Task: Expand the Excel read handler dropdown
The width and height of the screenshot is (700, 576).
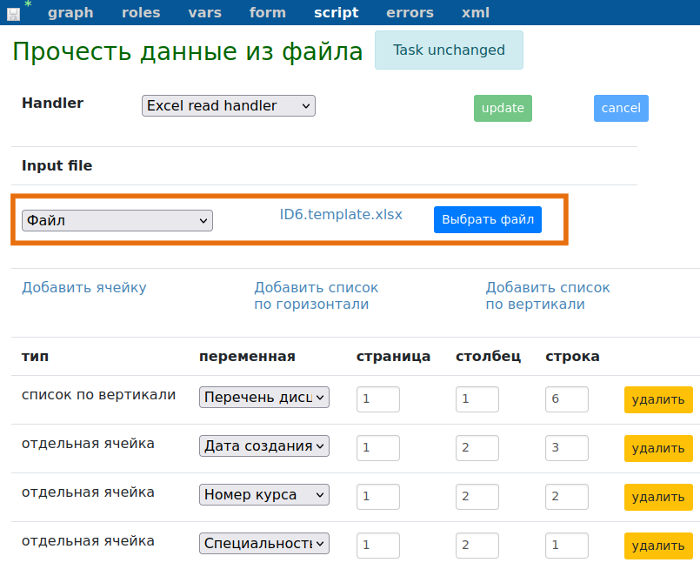Action: point(228,106)
